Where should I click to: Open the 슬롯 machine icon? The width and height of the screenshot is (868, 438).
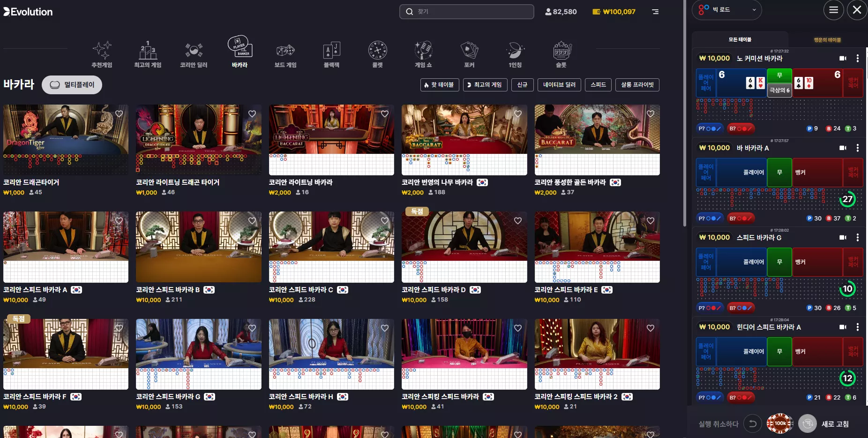[x=561, y=50]
